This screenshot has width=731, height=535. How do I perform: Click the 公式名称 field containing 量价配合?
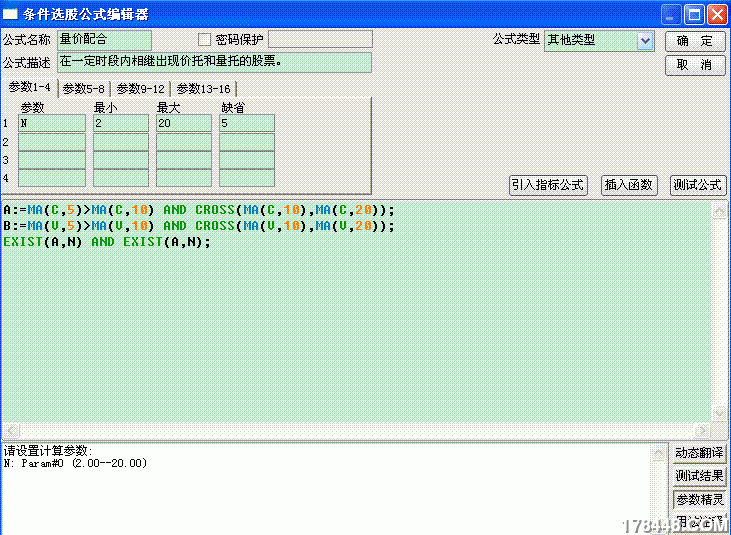tap(104, 40)
